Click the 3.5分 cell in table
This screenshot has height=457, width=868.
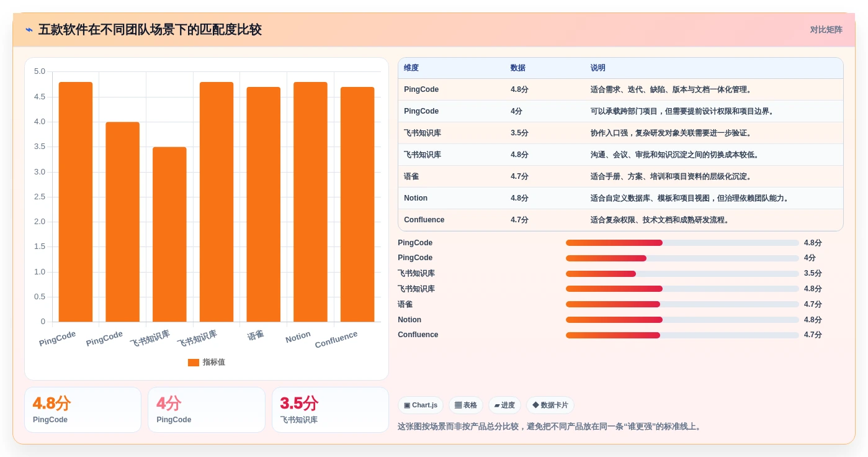pos(519,133)
